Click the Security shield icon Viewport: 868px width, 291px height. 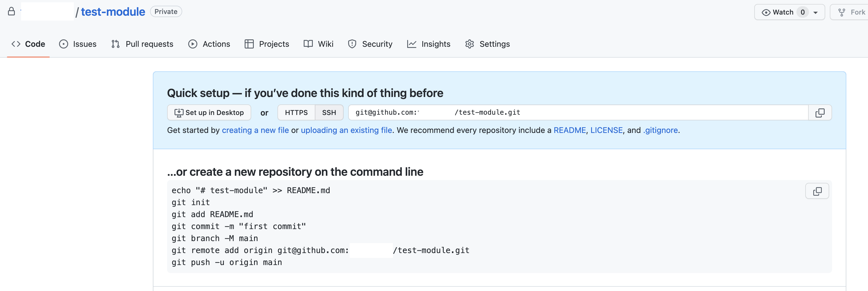pos(352,44)
